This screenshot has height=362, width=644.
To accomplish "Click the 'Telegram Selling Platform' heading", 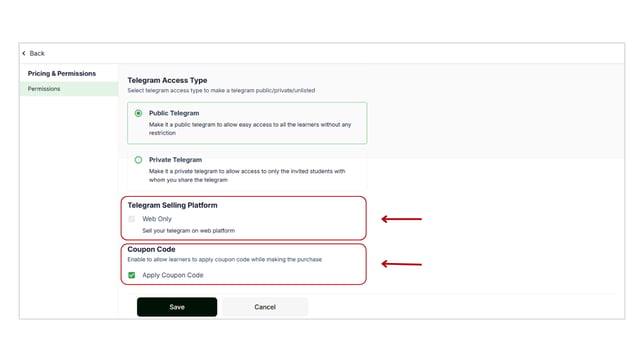I will 172,205.
